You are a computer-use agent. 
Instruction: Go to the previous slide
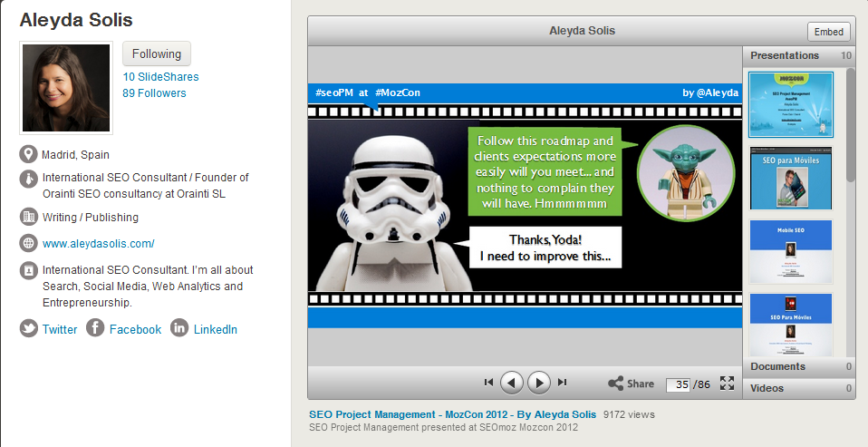pos(512,383)
